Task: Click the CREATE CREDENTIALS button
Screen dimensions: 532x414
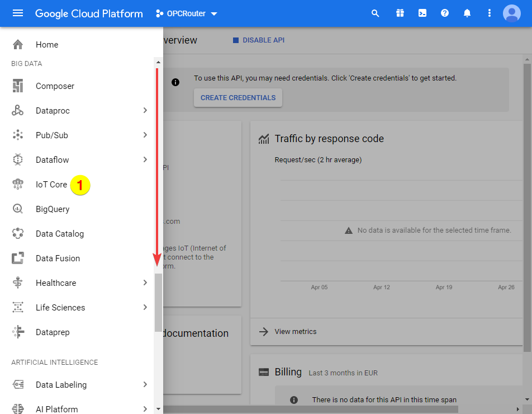Action: (237, 97)
